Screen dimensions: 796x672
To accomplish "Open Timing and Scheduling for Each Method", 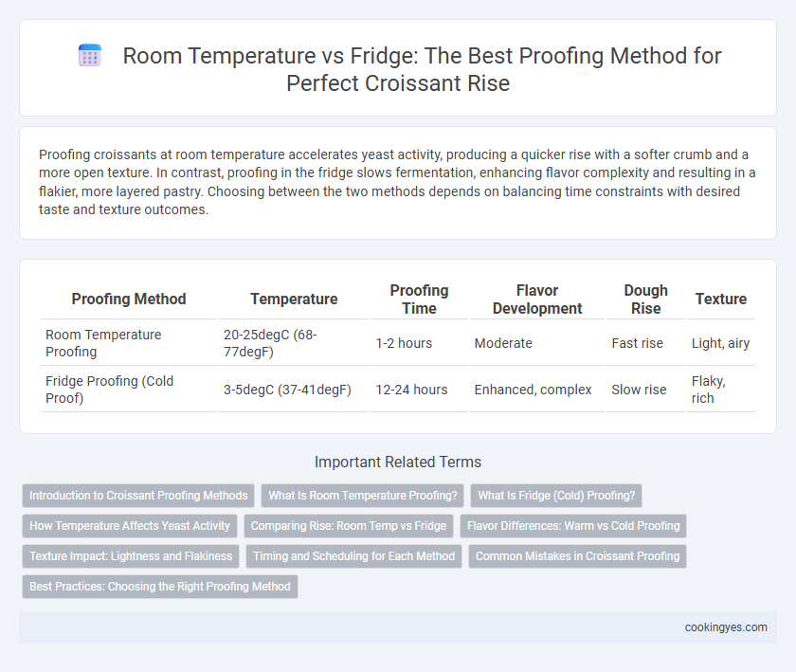I will 353,556.
